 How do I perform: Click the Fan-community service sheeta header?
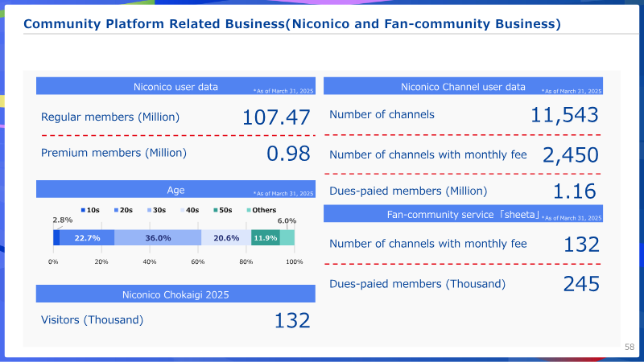[x=464, y=213]
